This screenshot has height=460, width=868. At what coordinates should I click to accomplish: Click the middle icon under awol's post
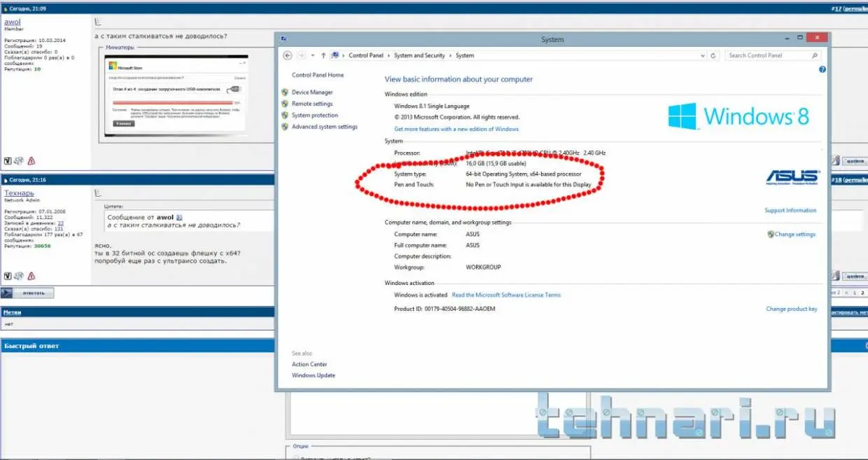pyautogui.click(x=19, y=161)
